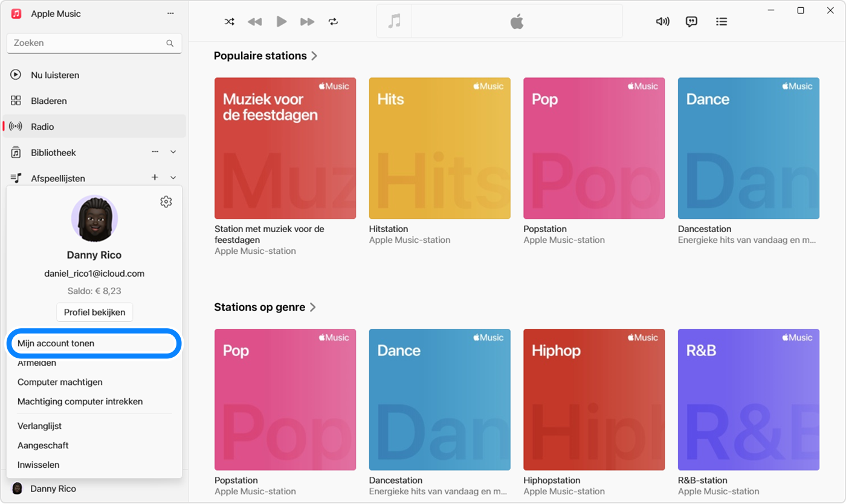The image size is (846, 504).
Task: Open the Dance tile under Stations op genre
Action: pyautogui.click(x=439, y=399)
